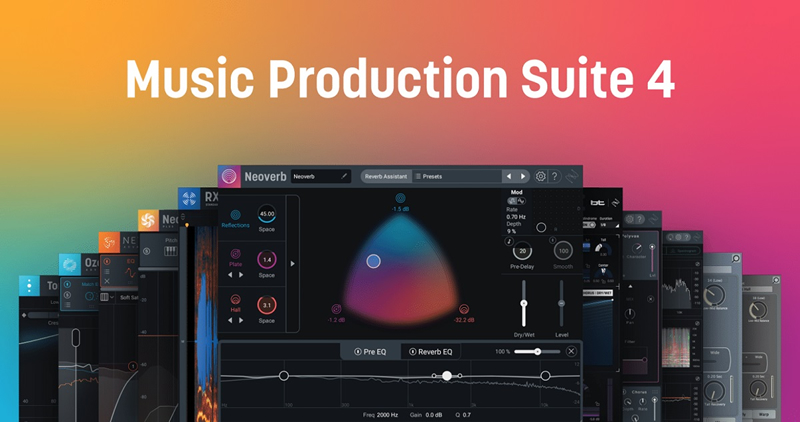Viewport: 800px width, 422px height.
Task: Click the Reverb Assistant button
Action: click(x=386, y=177)
